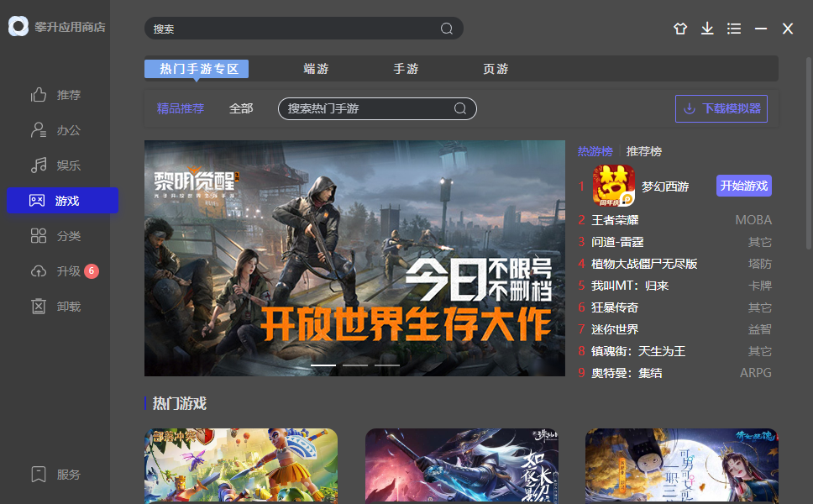This screenshot has width=813, height=504.
Task: Click 开始游戏 button for 梦幻西游
Action: coord(744,186)
